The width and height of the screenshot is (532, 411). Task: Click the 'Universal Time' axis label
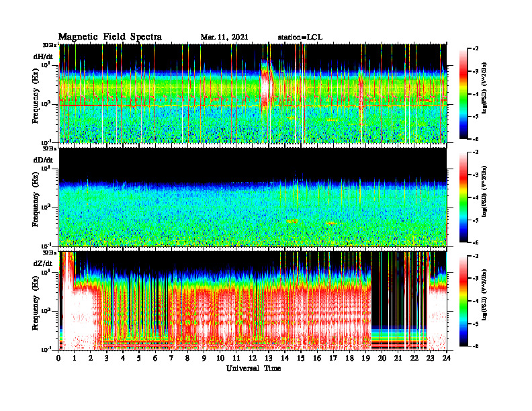[x=253, y=368]
